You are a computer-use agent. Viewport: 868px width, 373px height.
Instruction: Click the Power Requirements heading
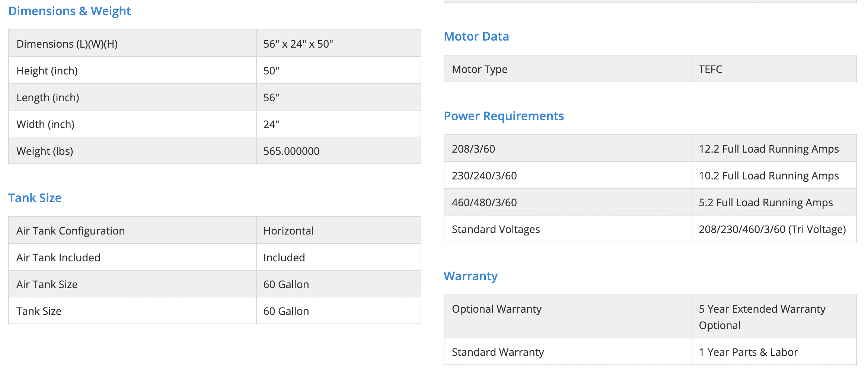(504, 116)
